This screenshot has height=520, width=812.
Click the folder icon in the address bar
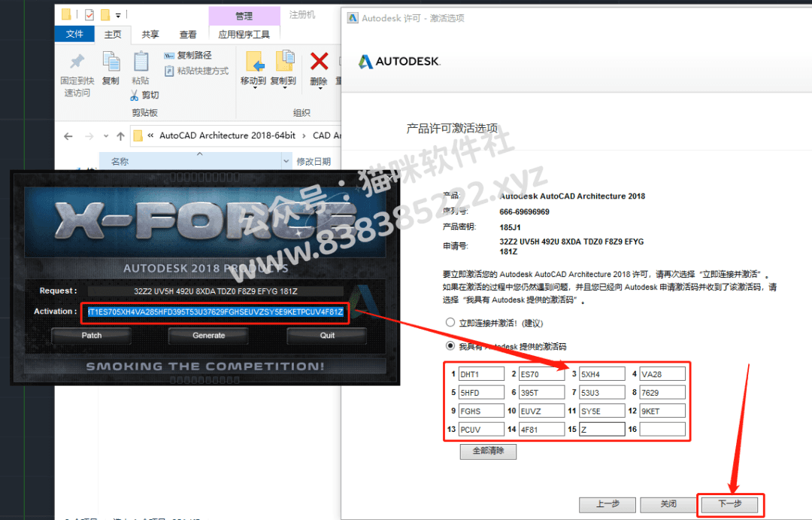pos(138,136)
